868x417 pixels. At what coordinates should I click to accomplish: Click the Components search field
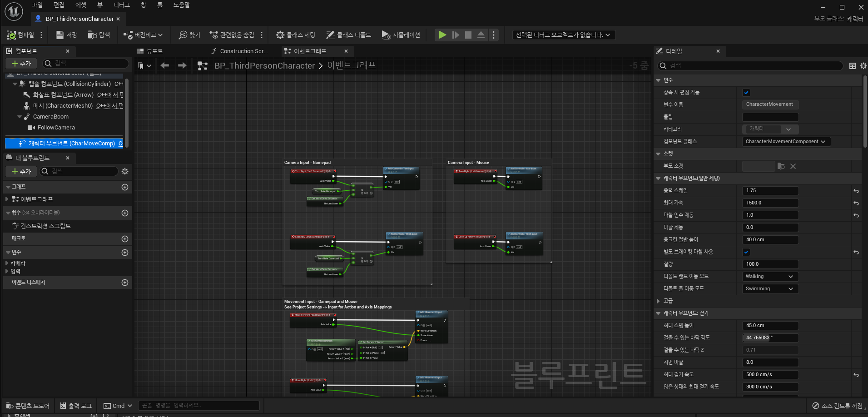(86, 64)
